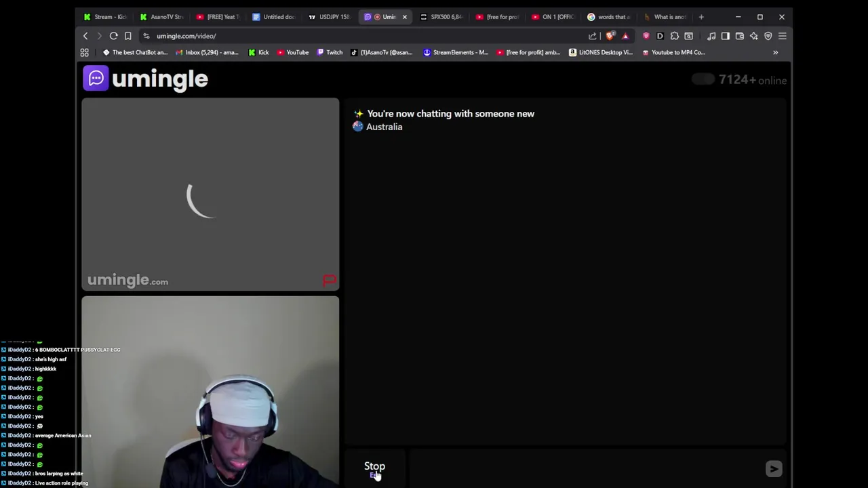This screenshot has width=868, height=488.
Task: Open the VPN shield icon in toolbar
Action: coord(768,36)
